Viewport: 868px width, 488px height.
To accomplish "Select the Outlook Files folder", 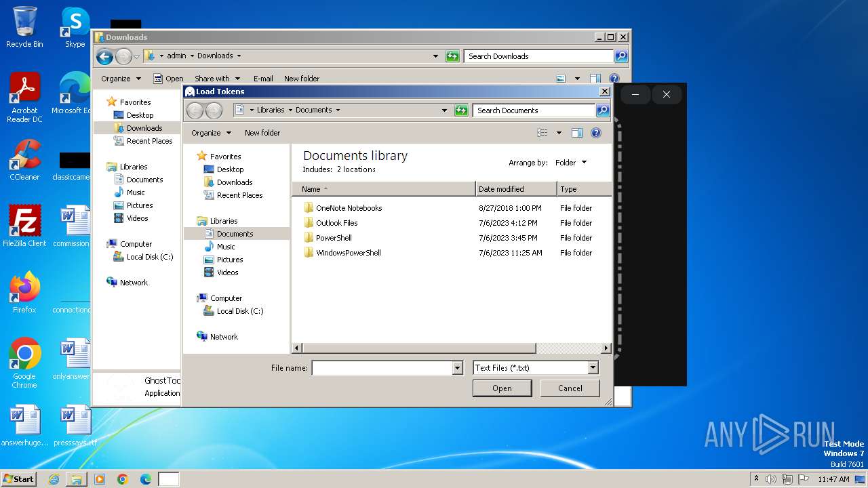I will (330, 223).
